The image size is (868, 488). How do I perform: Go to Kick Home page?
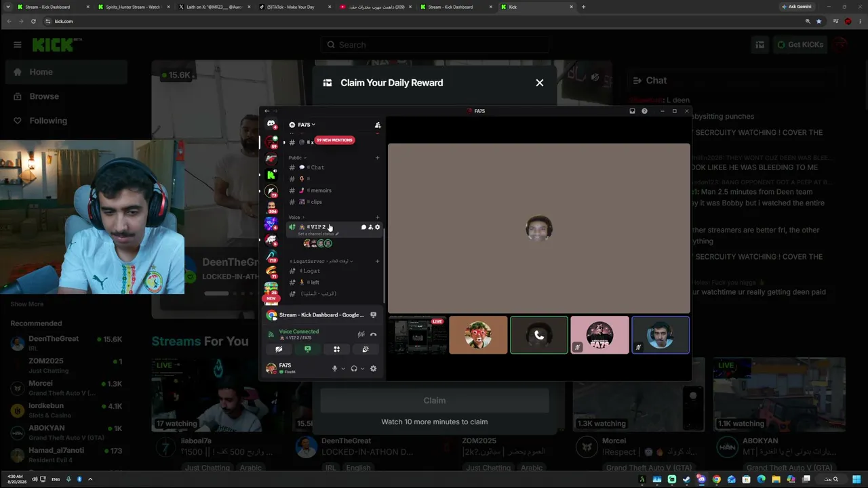tap(66, 72)
